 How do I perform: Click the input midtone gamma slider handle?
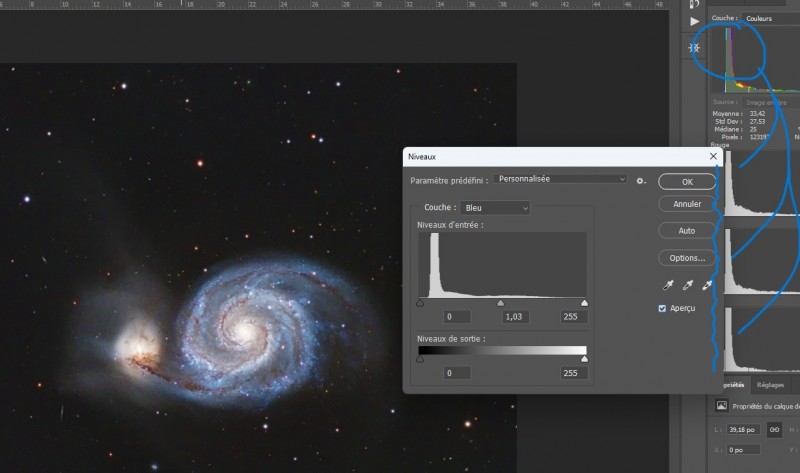pyautogui.click(x=501, y=303)
